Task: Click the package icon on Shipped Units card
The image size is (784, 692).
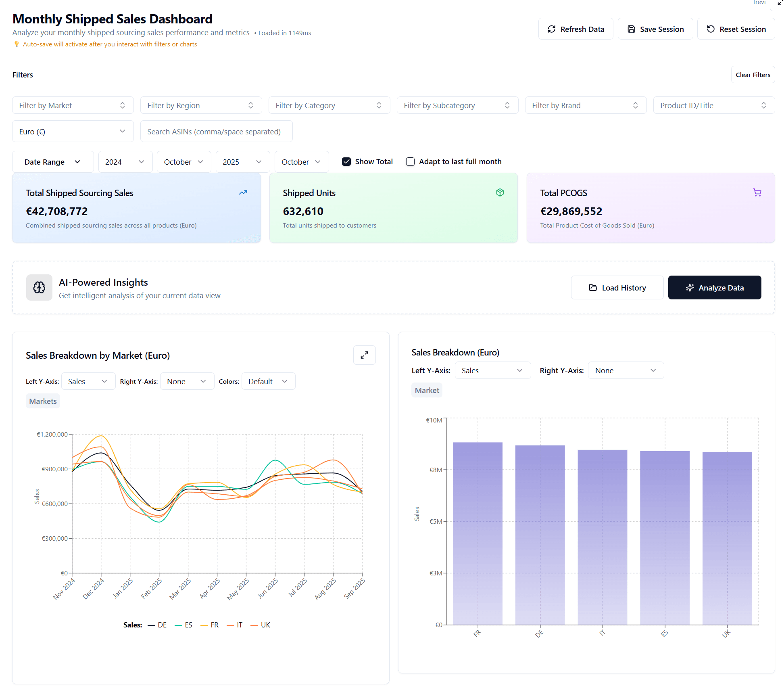Action: (500, 192)
